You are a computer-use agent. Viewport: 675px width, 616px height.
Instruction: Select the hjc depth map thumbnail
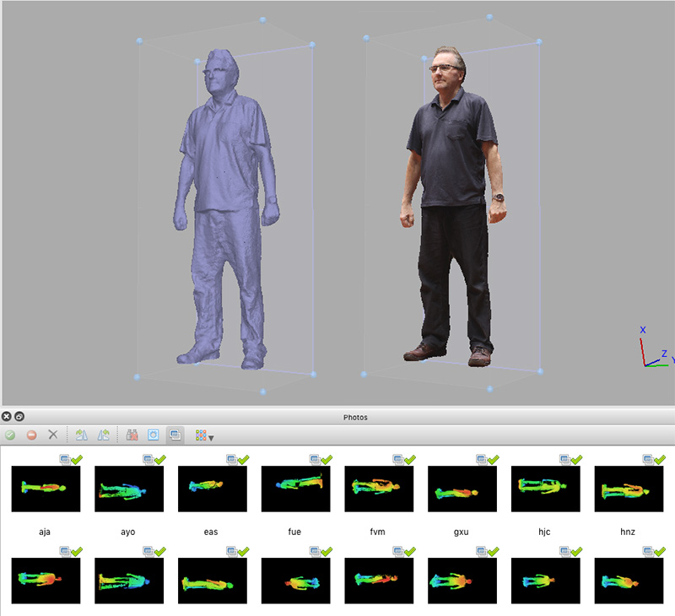[545, 489]
